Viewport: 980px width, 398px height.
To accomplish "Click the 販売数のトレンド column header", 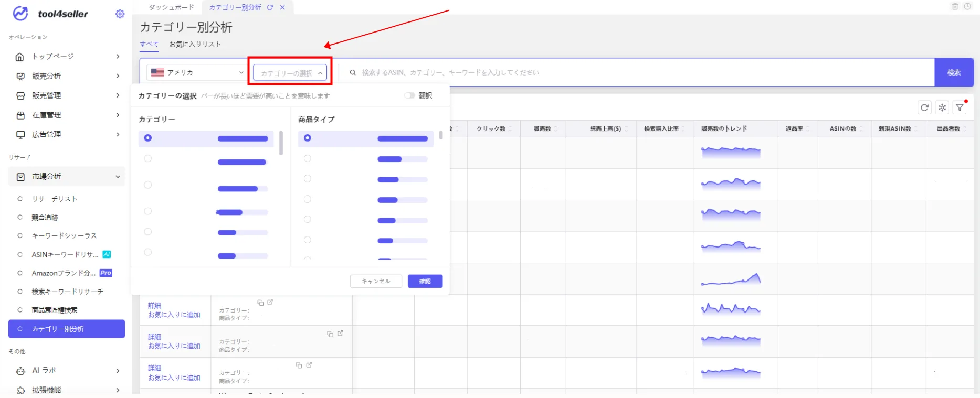I will coord(724,128).
